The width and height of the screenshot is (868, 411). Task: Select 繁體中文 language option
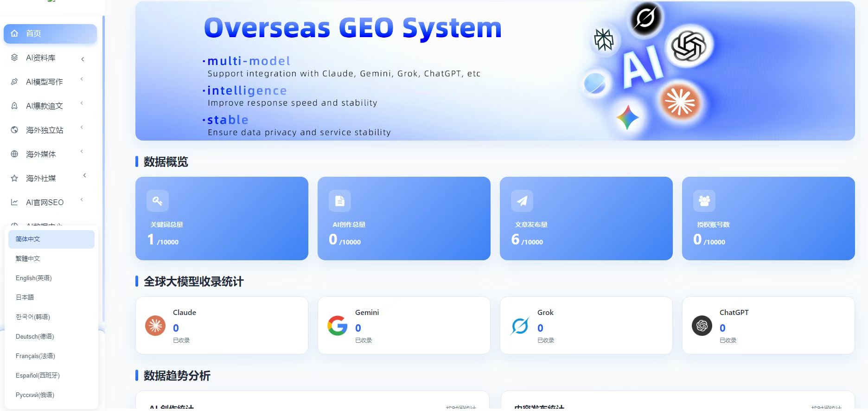[51, 258]
